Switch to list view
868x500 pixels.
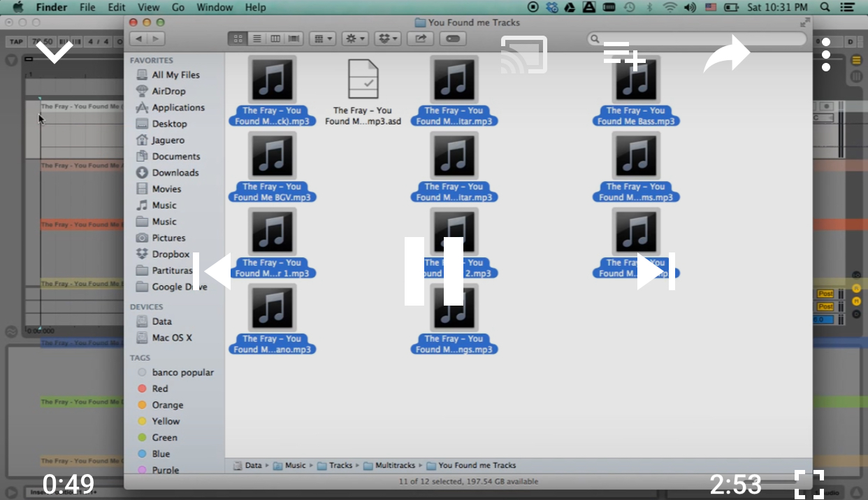click(x=256, y=38)
